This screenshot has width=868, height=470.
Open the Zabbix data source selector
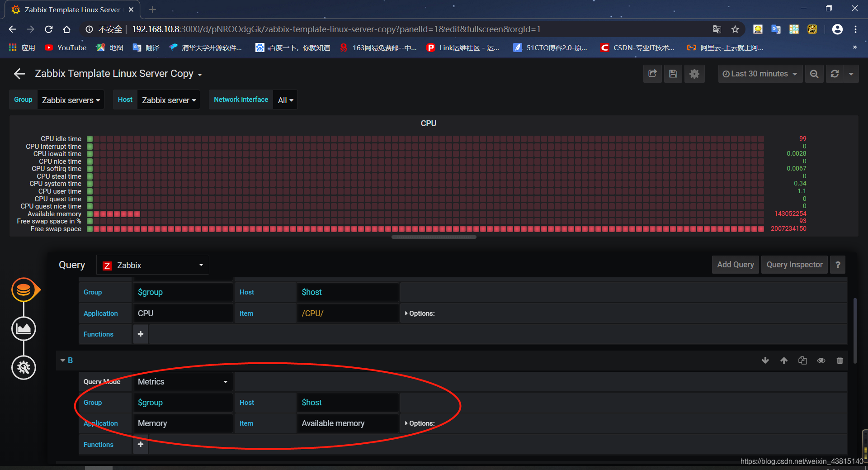(153, 265)
